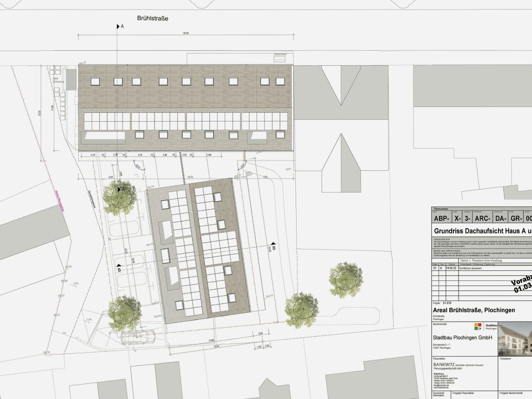Viewport: 532px width, 399px height.
Task: Click the 30.00 dimension label above the building
Action: [x=186, y=34]
